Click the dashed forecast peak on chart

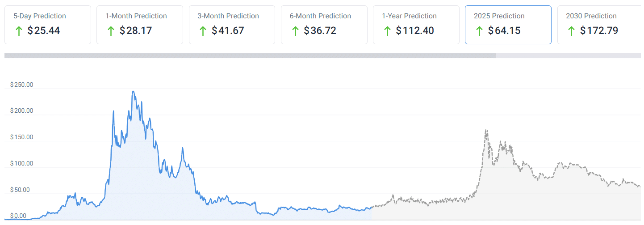pos(486,131)
